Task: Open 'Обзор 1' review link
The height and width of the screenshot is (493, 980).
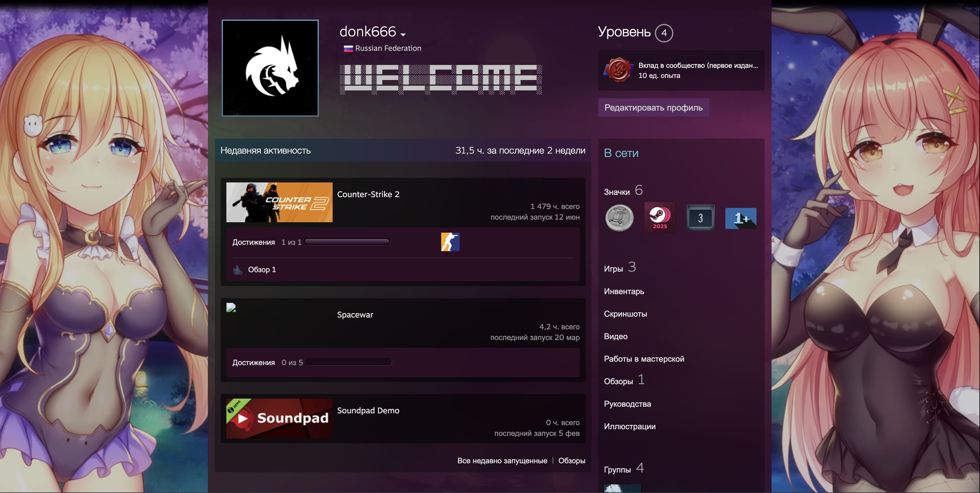Action: click(x=262, y=270)
